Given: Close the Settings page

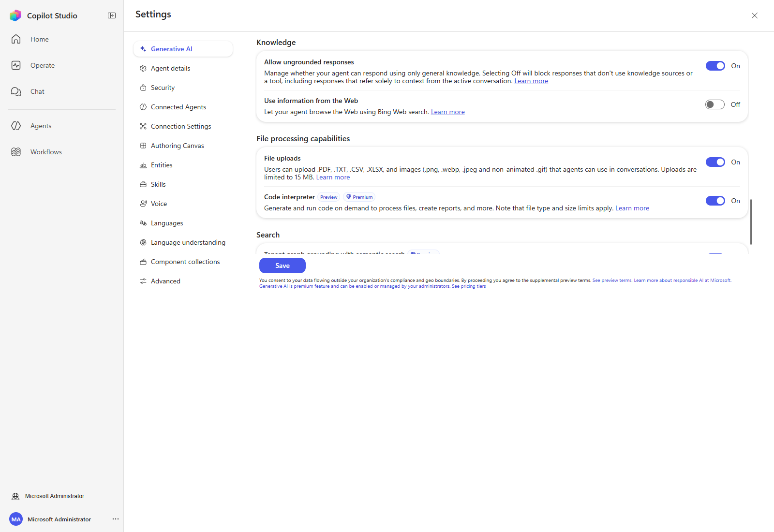Looking at the screenshot, I should pos(755,15).
